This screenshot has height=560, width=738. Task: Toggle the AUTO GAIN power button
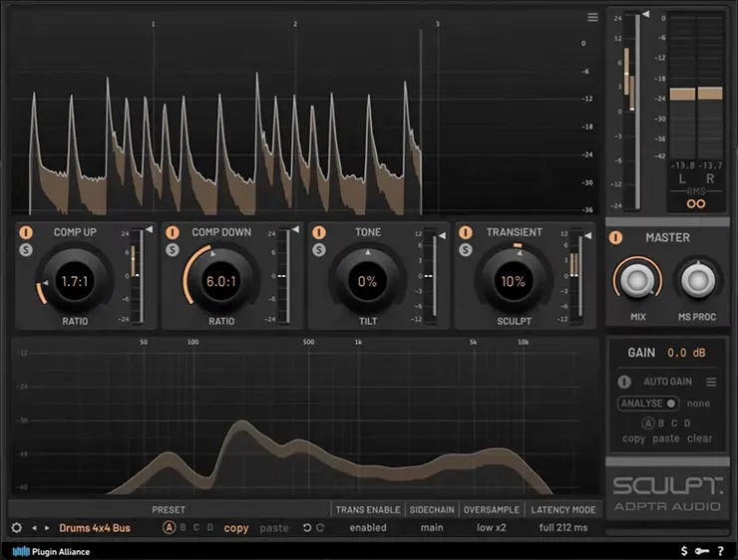pos(624,382)
